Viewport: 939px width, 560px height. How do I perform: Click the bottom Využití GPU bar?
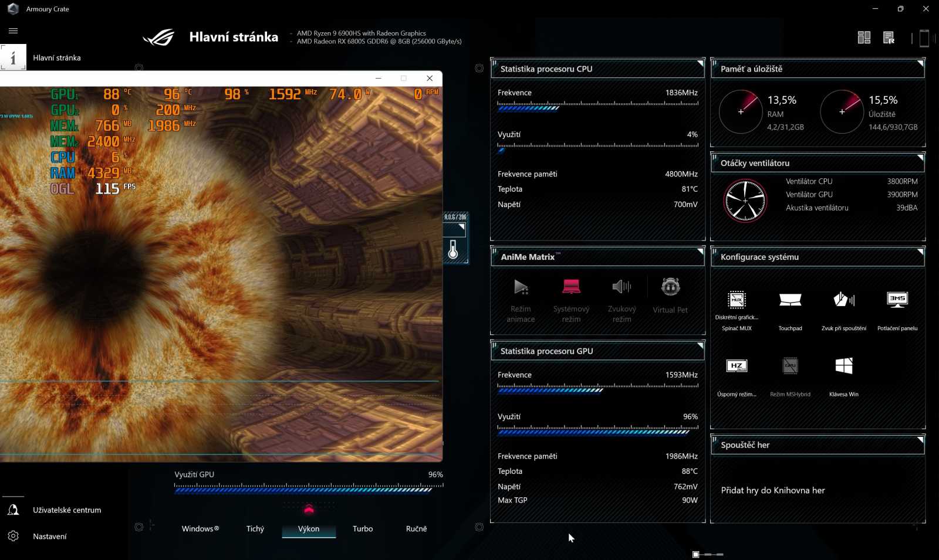point(309,488)
